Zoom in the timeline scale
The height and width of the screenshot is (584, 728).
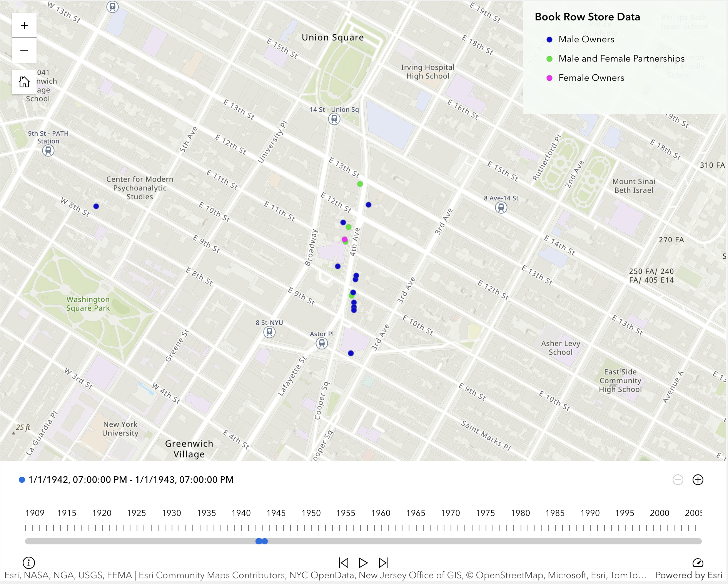pos(698,480)
